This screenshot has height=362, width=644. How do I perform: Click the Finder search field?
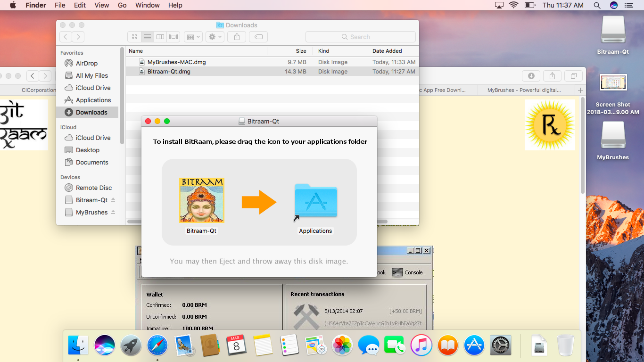pyautogui.click(x=360, y=37)
